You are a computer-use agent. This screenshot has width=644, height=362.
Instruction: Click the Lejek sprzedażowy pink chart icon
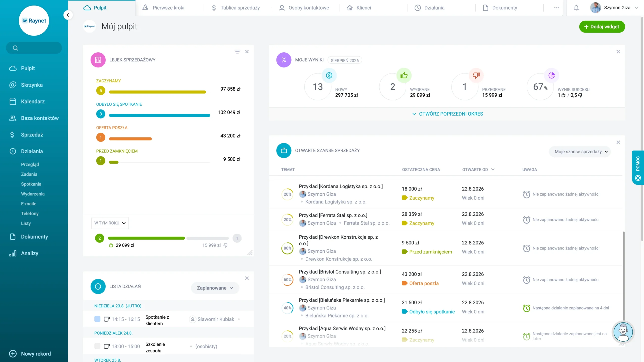pos(98,60)
